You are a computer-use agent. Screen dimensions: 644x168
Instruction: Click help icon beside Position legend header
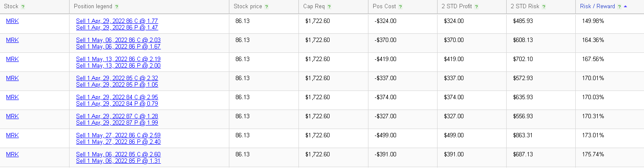(117, 7)
